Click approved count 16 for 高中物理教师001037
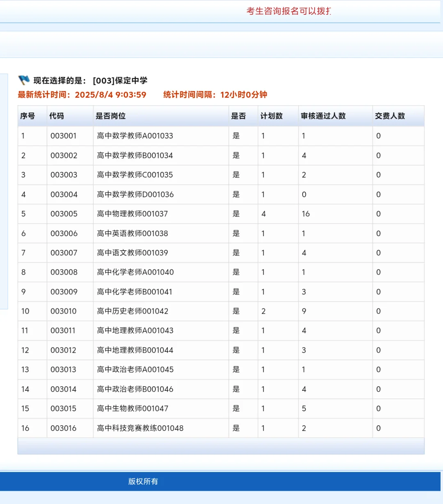This screenshot has width=443, height=504. [306, 214]
